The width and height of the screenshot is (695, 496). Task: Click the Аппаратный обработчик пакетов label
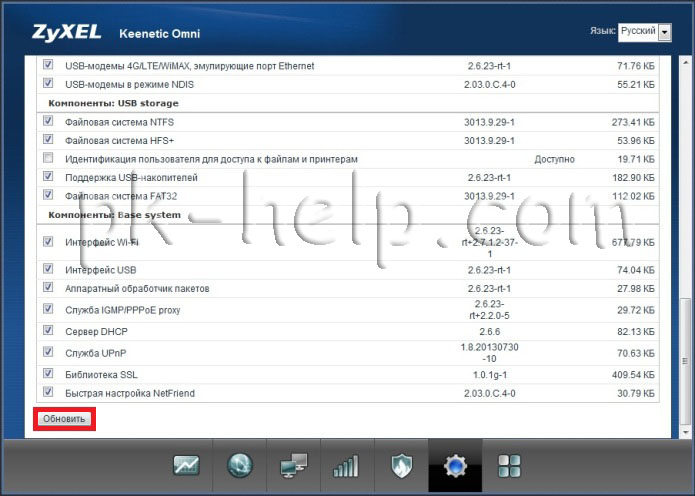click(x=137, y=289)
